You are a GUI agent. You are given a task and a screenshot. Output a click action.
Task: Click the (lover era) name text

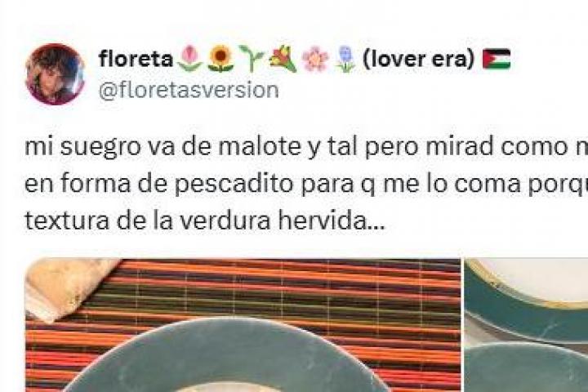[418, 60]
